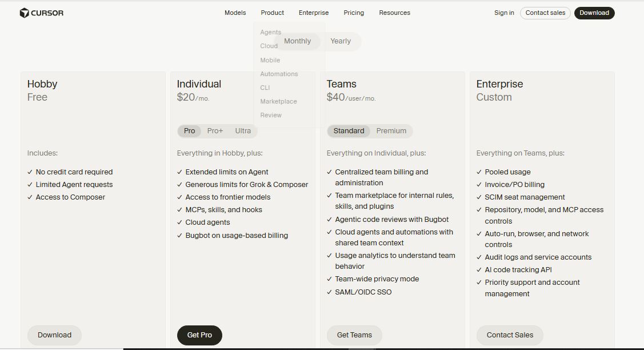Click the Get Teams button
Screen dimensions: 644x350
click(354, 335)
